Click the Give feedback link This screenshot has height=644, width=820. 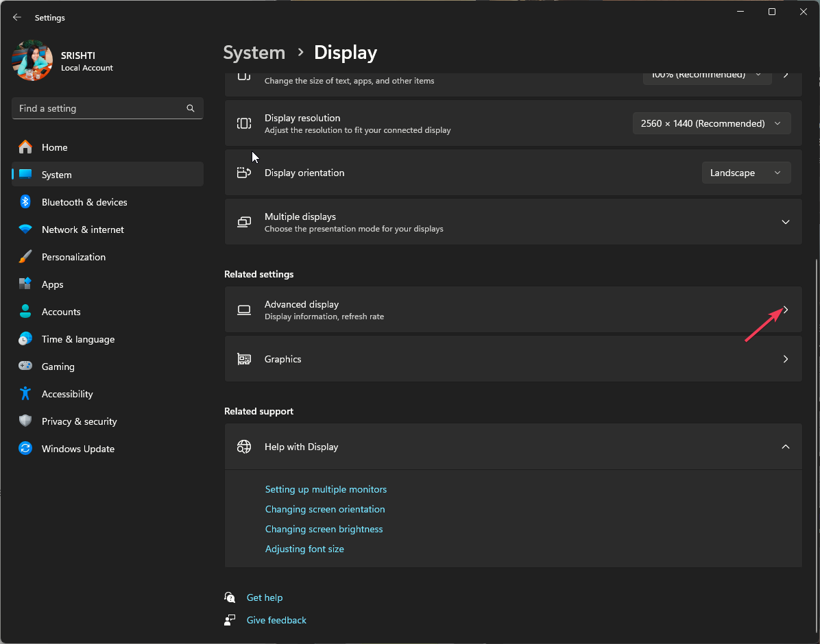[276, 620]
